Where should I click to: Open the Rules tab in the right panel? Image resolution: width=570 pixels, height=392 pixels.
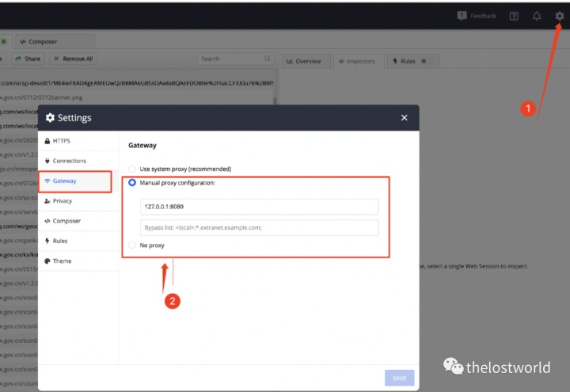click(413, 61)
